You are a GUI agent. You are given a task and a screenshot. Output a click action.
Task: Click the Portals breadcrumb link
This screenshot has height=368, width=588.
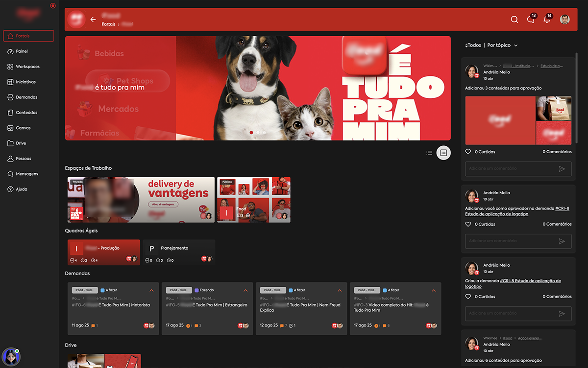coord(108,23)
